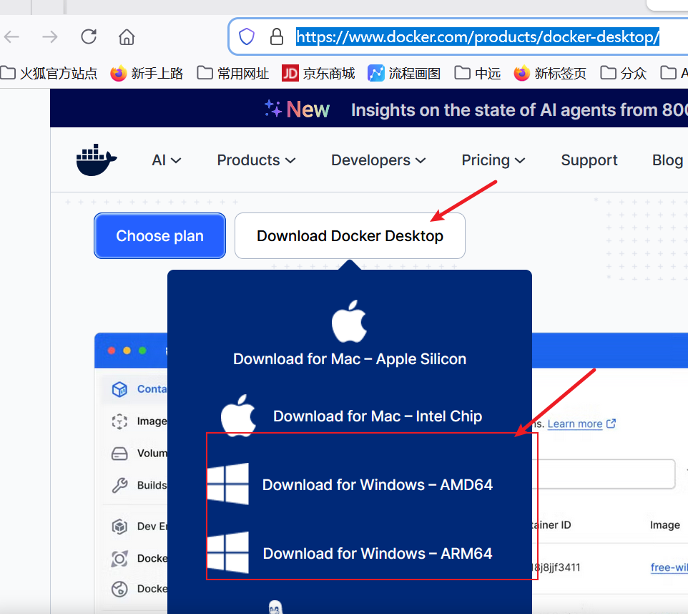Screen dimensions: 688x616
Task: Click the Image column header
Action: click(x=664, y=524)
